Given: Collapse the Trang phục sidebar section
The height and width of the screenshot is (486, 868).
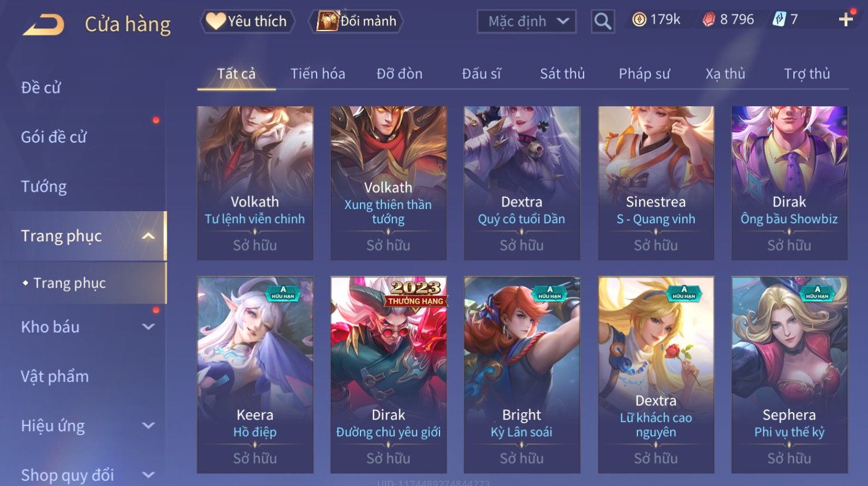Looking at the screenshot, I should pyautogui.click(x=148, y=236).
